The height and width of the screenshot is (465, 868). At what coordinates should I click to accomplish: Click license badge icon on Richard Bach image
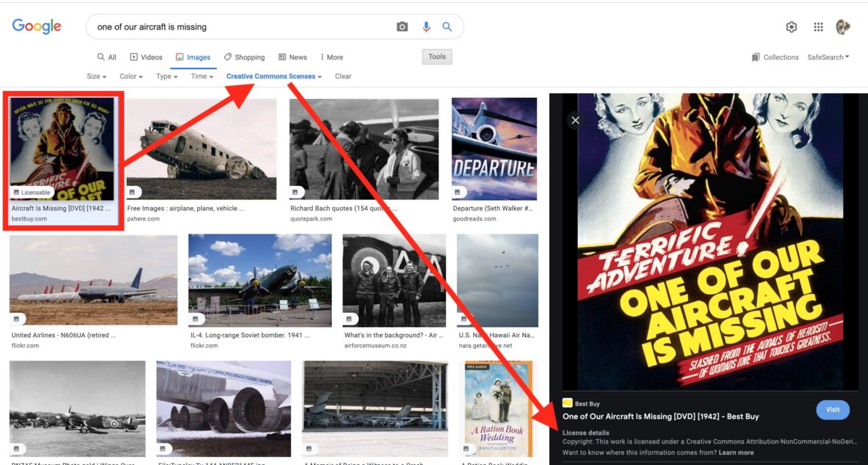click(296, 191)
